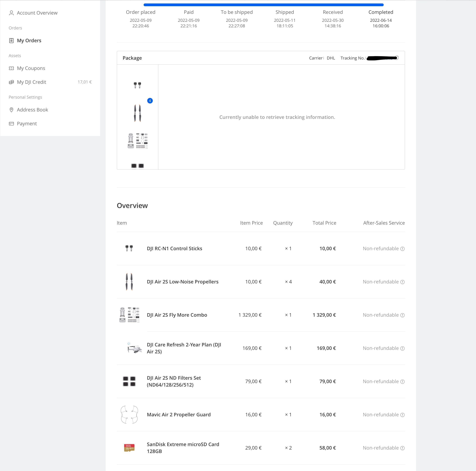The image size is (476, 471).
Task: Select the Fly More Combo thumbnail in the Package panel
Action: pos(138,141)
